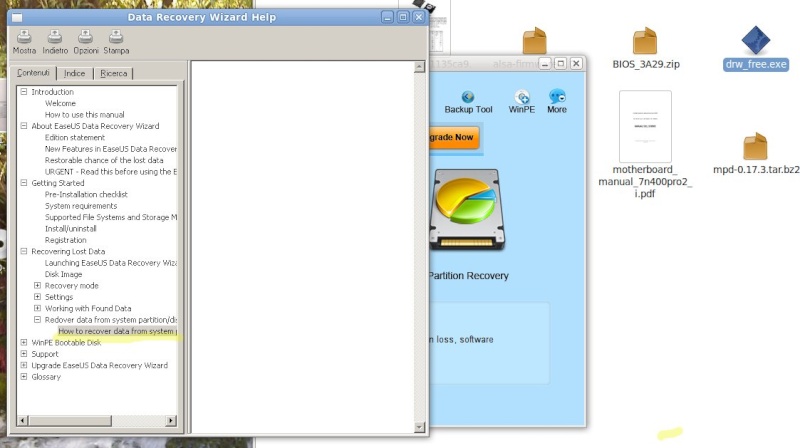The width and height of the screenshot is (800, 448).
Task: Select How to recover data from system topic
Action: [117, 331]
